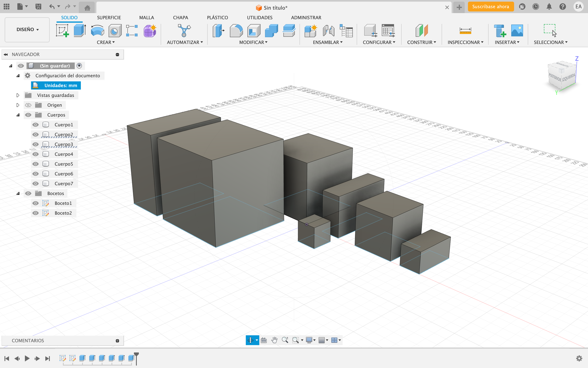Open the job status clock icon
This screenshot has width=588, height=368.
(x=536, y=7)
